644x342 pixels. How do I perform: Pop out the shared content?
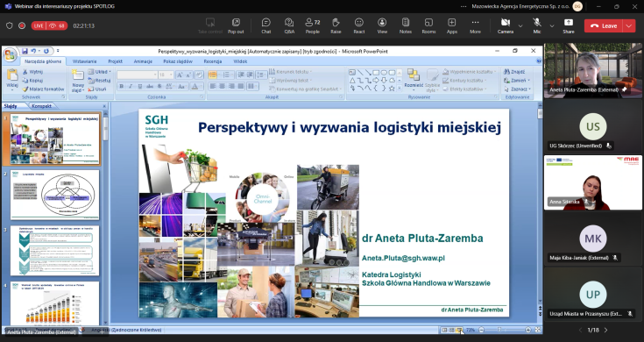pyautogui.click(x=236, y=25)
